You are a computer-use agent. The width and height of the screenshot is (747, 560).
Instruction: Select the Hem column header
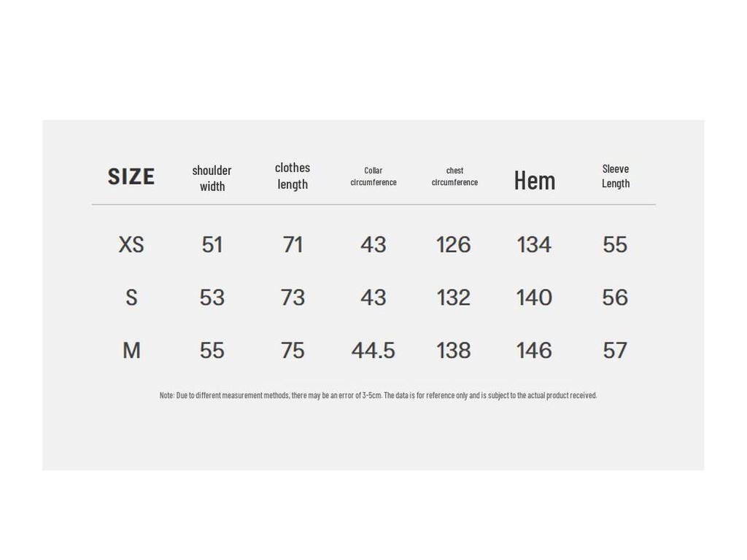pyautogui.click(x=535, y=180)
